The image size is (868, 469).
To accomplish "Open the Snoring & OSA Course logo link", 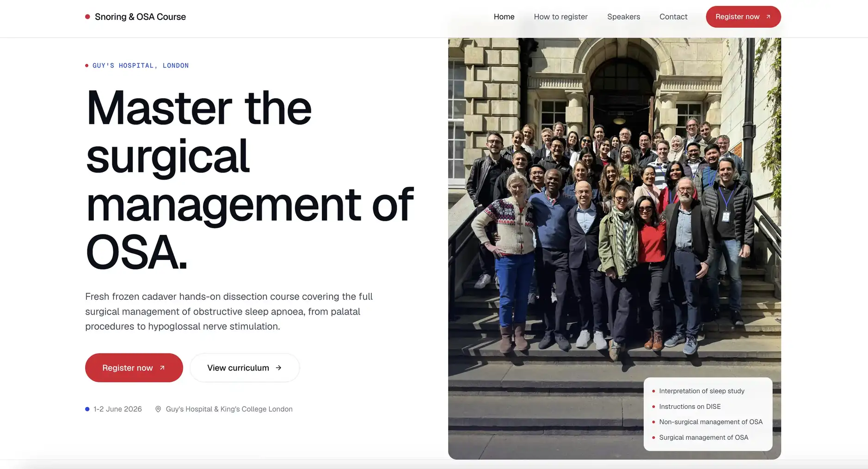I will point(135,17).
